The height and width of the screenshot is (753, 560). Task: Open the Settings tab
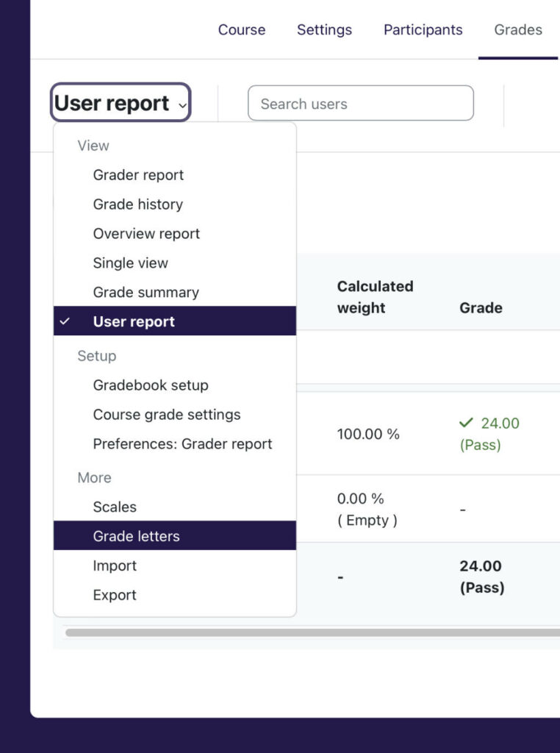[x=324, y=29]
